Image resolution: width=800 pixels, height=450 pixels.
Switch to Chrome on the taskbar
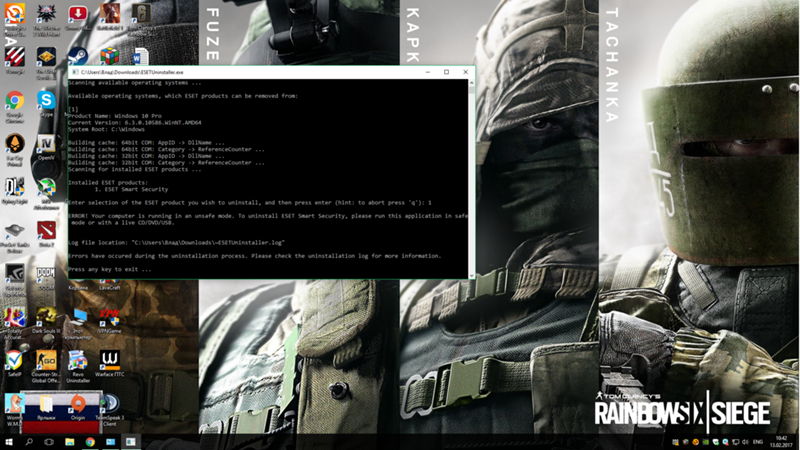90,442
